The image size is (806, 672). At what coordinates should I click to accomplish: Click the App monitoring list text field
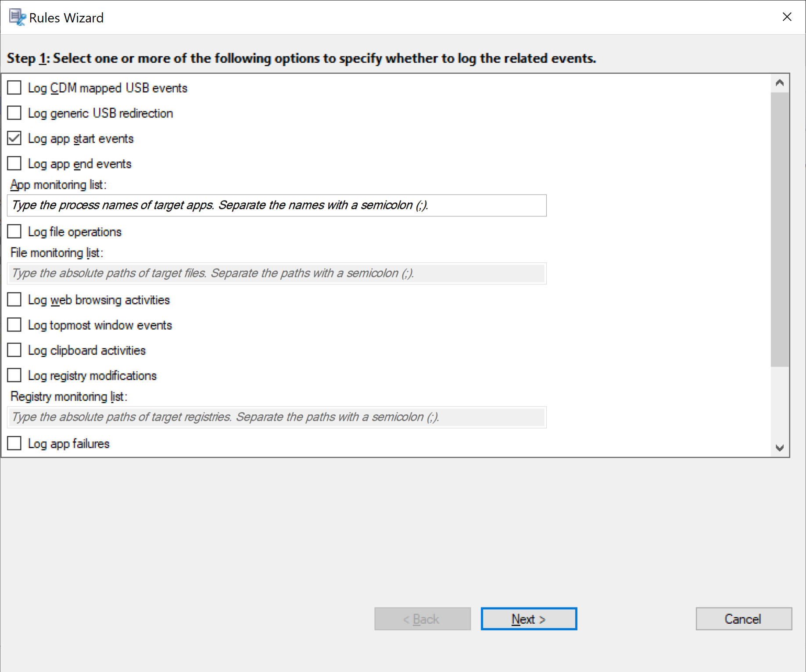tap(276, 205)
